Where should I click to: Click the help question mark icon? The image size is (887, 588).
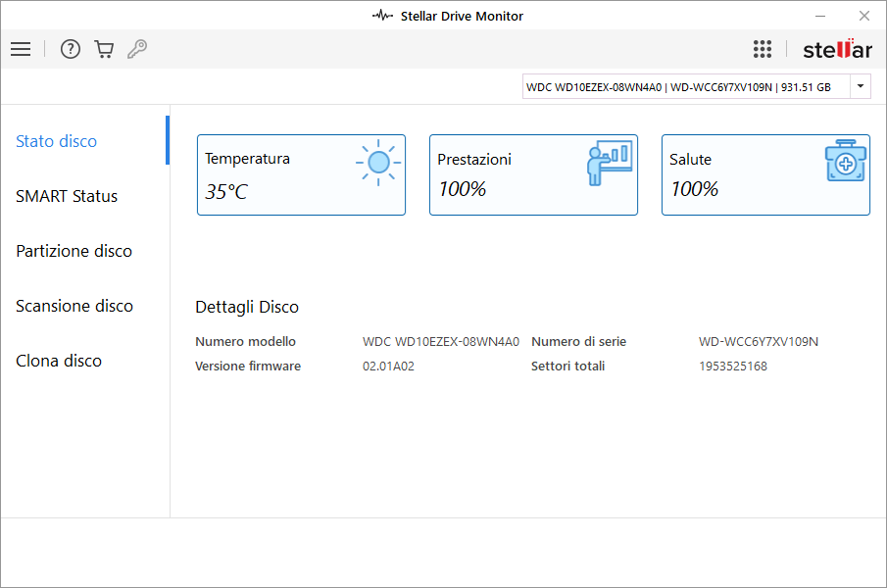coord(71,49)
